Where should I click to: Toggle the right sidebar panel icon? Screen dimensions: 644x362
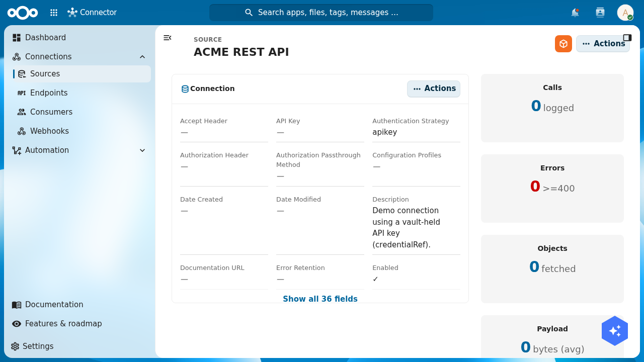(x=627, y=38)
